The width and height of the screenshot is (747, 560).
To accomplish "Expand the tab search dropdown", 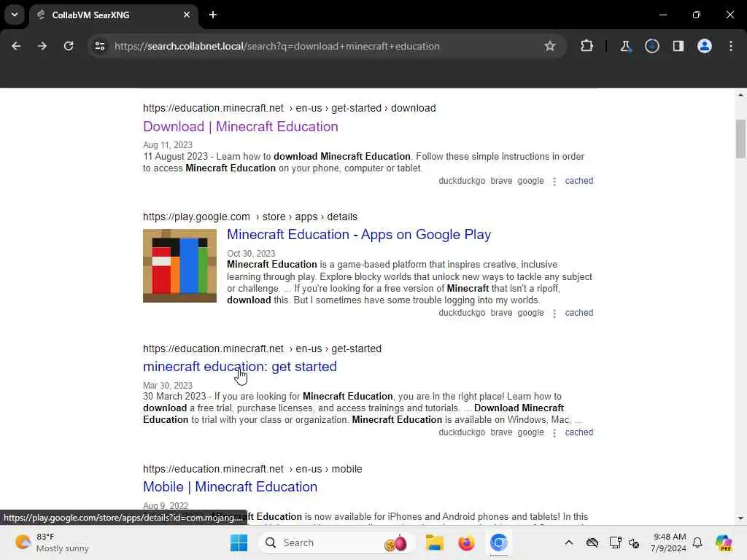I will pyautogui.click(x=15, y=15).
